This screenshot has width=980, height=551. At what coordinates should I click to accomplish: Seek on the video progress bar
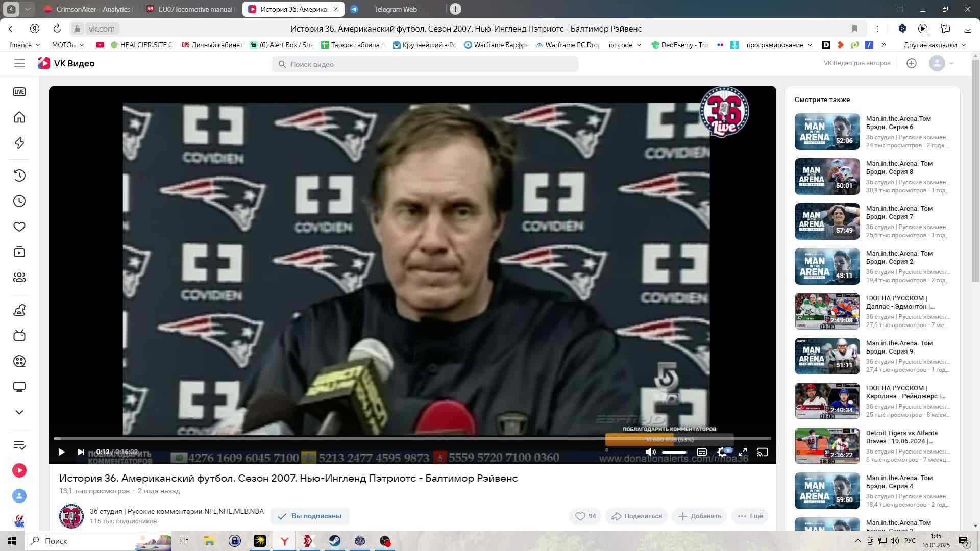point(412,438)
